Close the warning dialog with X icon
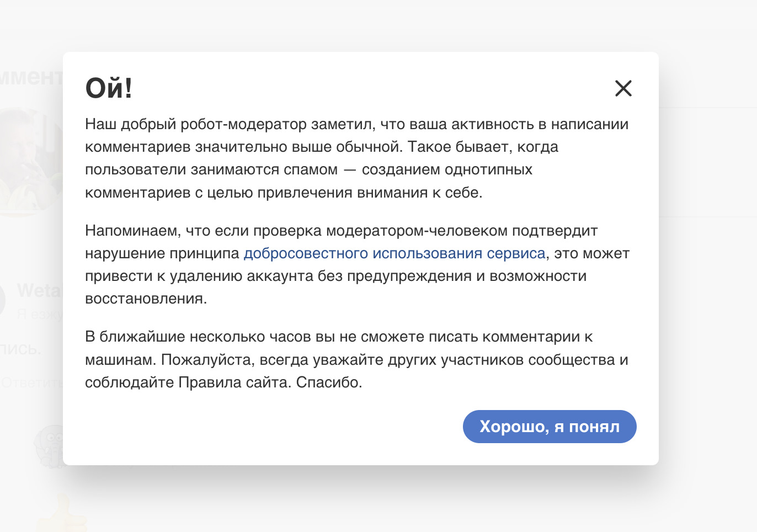The height and width of the screenshot is (532, 757). click(x=623, y=88)
